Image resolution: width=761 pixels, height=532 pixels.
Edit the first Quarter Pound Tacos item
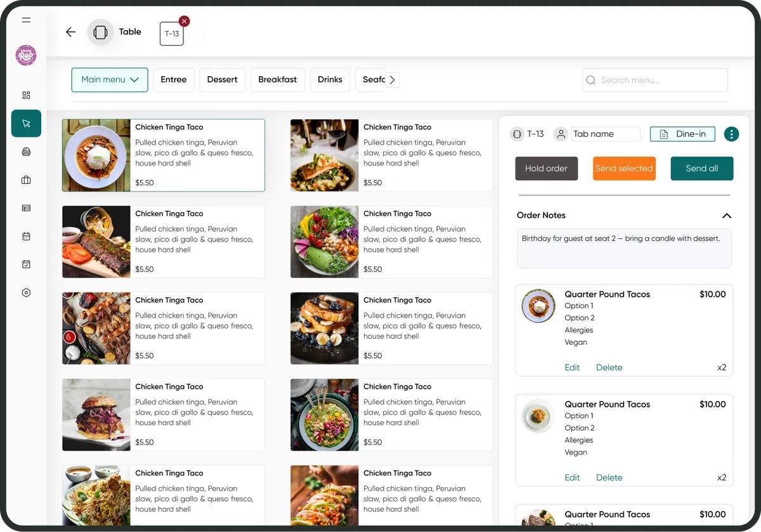[x=572, y=368]
